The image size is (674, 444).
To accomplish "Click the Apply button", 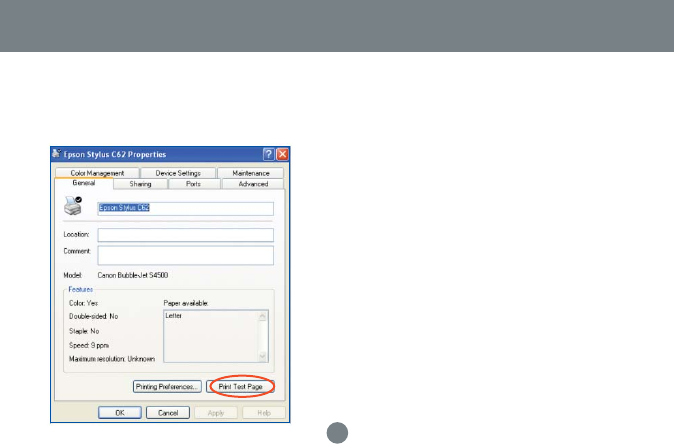I will 216,413.
